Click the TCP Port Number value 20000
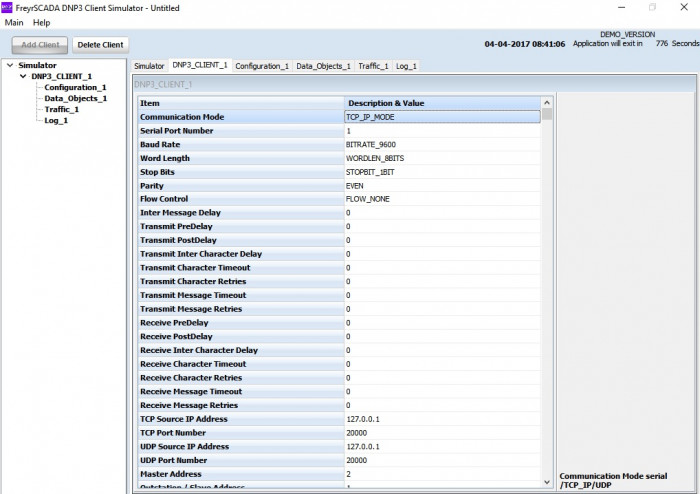The height and width of the screenshot is (494, 700). tap(442, 433)
